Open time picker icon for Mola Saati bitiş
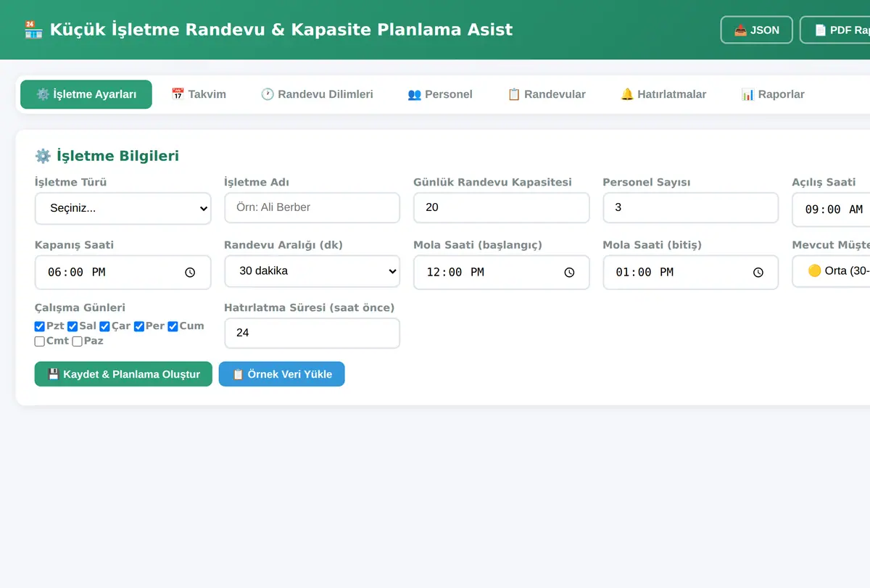 coord(758,273)
